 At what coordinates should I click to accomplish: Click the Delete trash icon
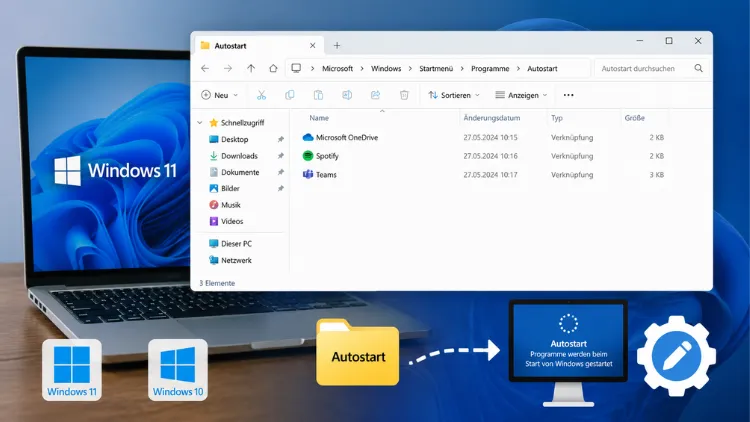(404, 95)
